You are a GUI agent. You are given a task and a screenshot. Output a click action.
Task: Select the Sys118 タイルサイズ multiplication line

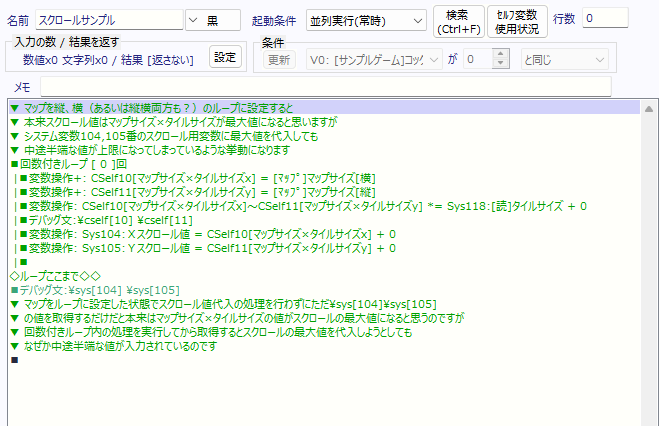click(x=300, y=206)
